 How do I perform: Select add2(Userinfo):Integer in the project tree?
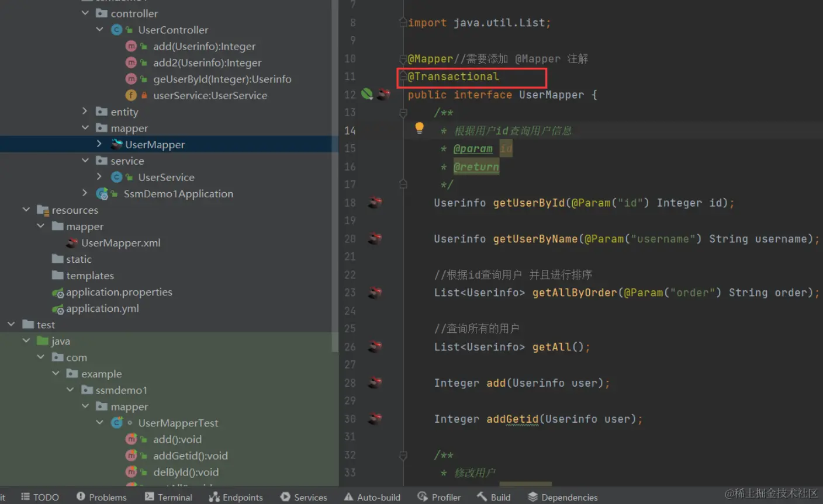tap(208, 62)
